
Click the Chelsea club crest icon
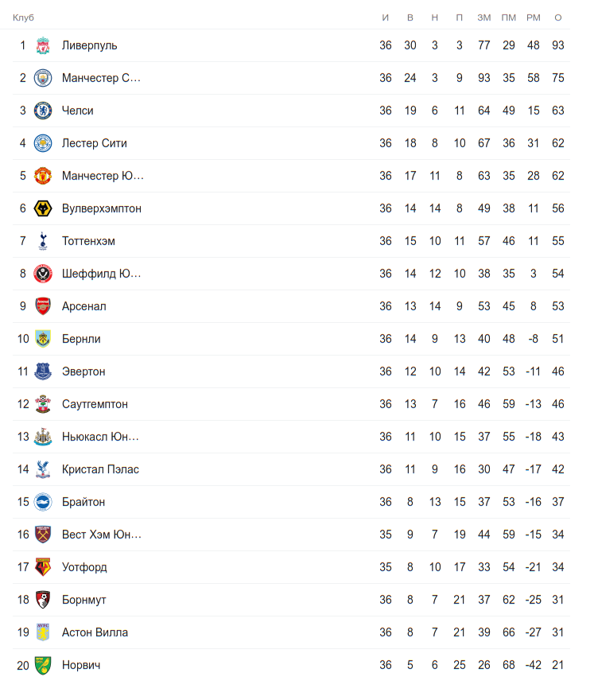click(43, 111)
